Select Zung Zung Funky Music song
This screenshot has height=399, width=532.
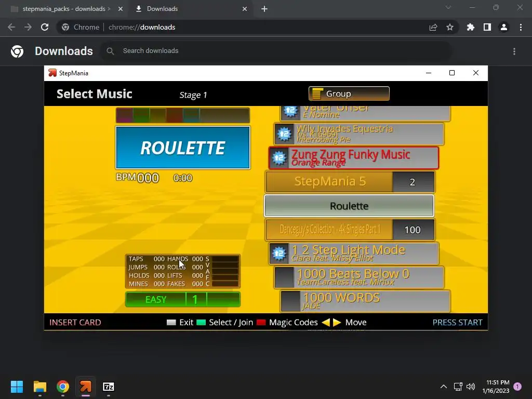coord(353,158)
